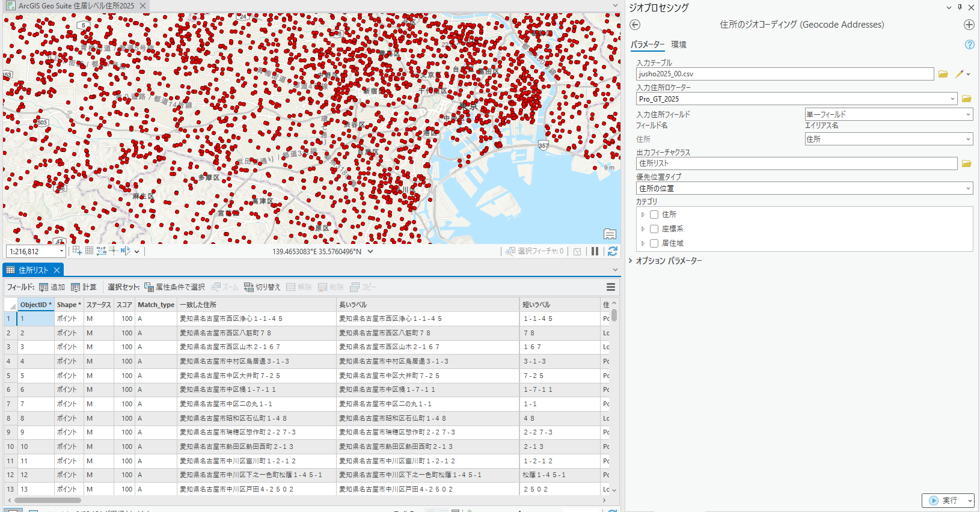Screen dimensions: 980x512
Task: Open the Geocode Addresses tool help
Action: (x=969, y=44)
